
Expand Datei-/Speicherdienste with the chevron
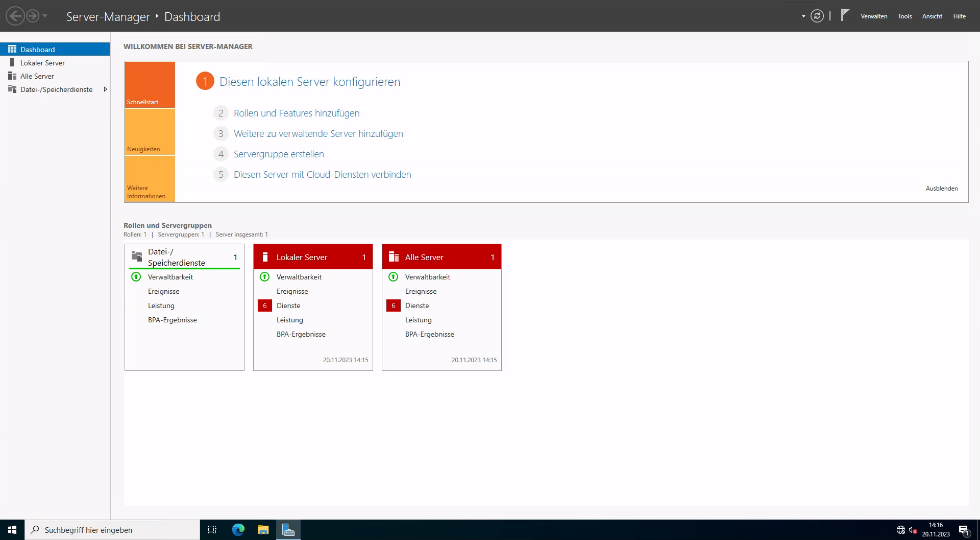105,89
